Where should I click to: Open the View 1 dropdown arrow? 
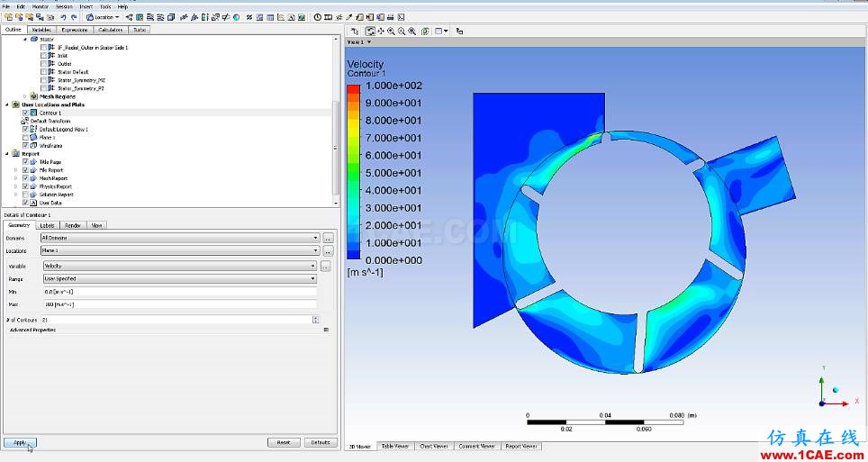pyautogui.click(x=369, y=42)
